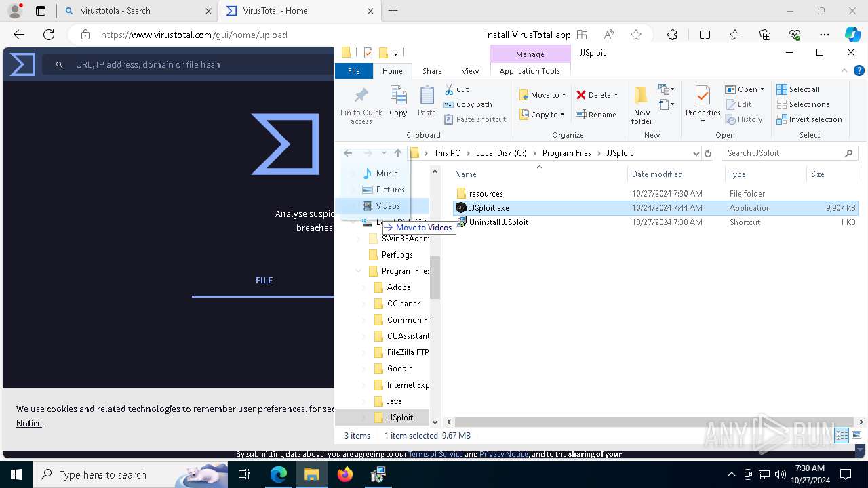Image resolution: width=868 pixels, height=488 pixels.
Task: Click Edit in Open group
Action: point(739,104)
